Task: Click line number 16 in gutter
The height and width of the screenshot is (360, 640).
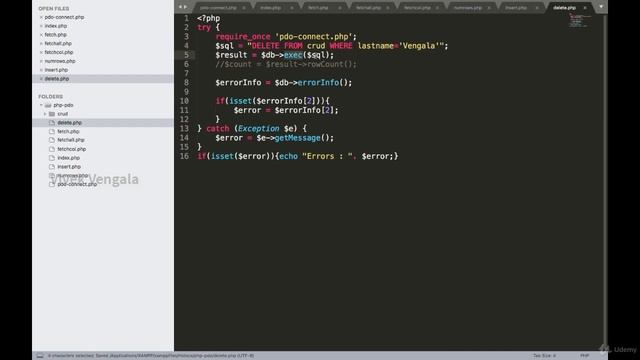Action: [x=184, y=156]
